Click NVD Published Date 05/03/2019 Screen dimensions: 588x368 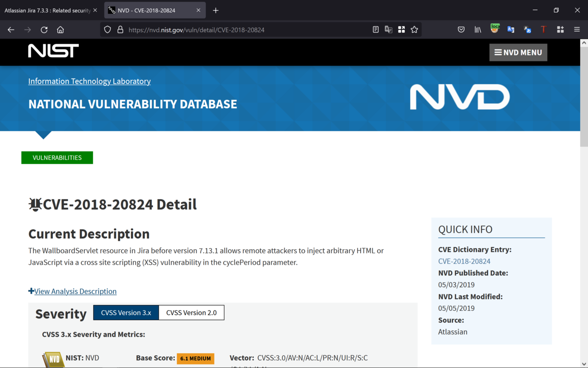(x=456, y=285)
